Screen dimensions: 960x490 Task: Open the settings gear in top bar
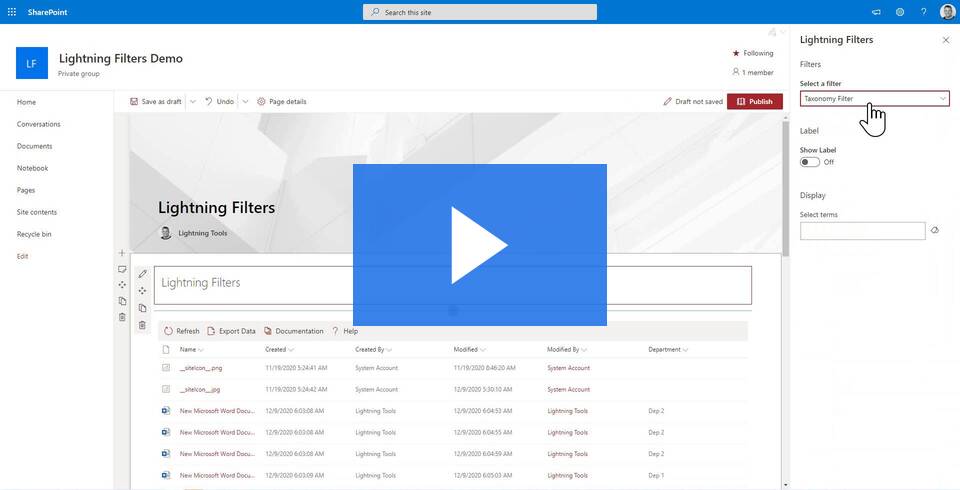[900, 12]
